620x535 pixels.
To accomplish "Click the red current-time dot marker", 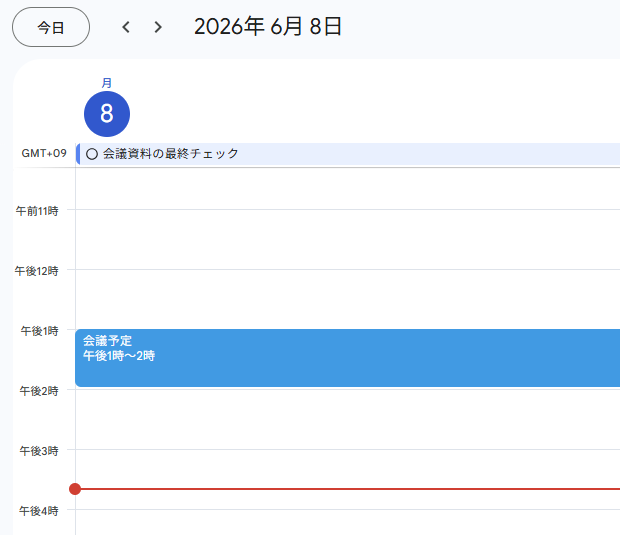I will click(x=75, y=489).
